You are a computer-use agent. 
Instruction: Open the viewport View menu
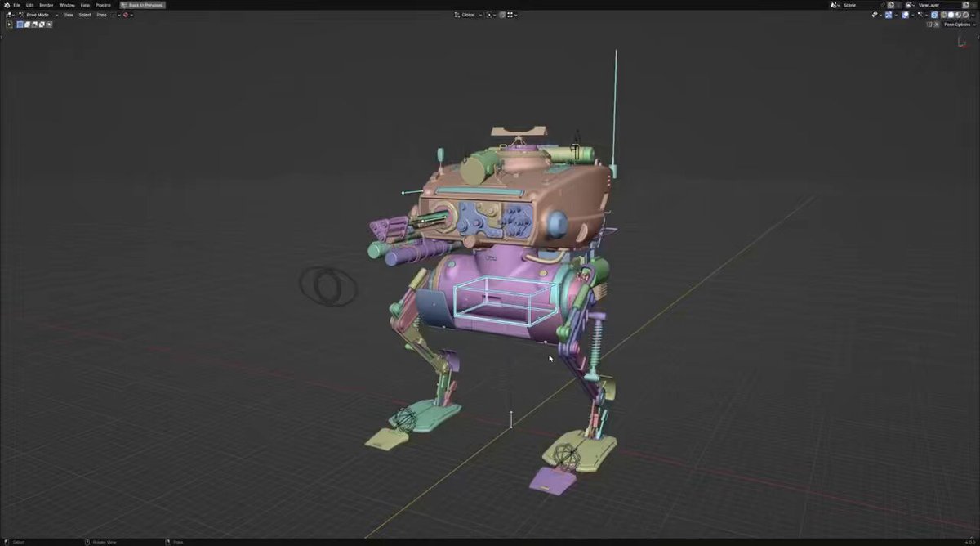point(69,15)
